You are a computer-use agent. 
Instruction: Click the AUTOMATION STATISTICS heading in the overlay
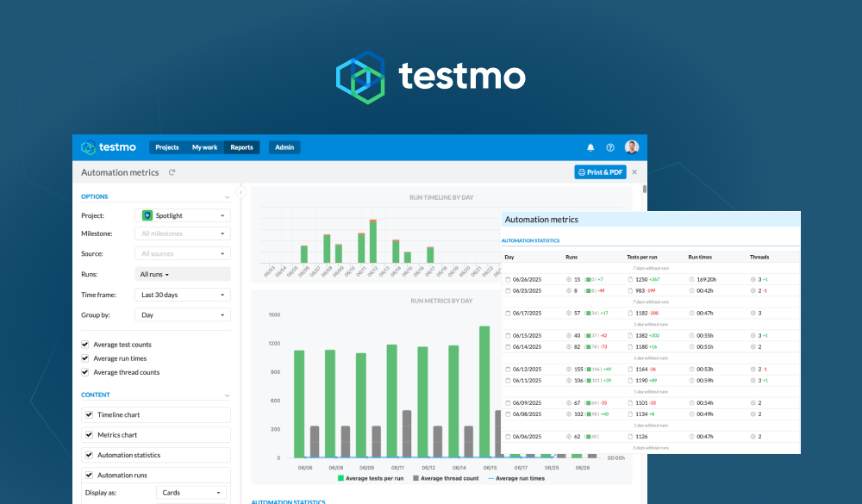point(530,240)
